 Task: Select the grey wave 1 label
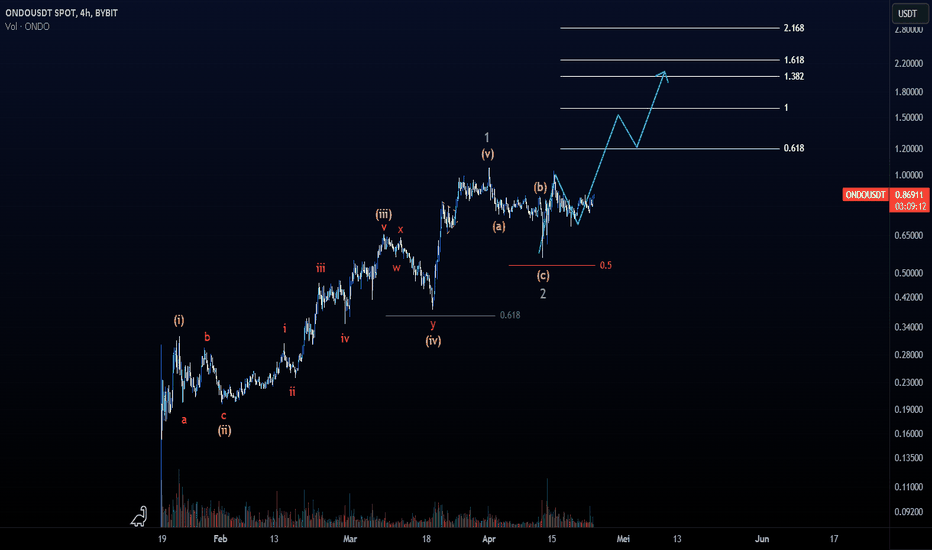coord(486,137)
